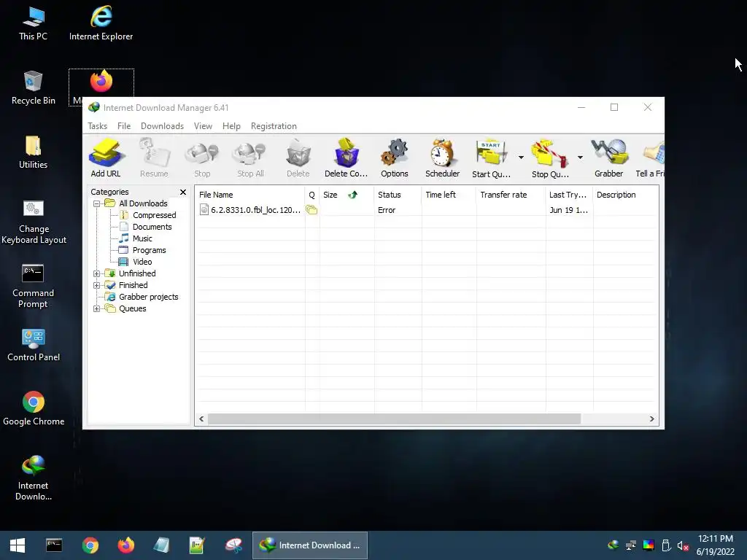Select Internet Download Manager desktop icon
The width and height of the screenshot is (747, 560).
tap(34, 478)
